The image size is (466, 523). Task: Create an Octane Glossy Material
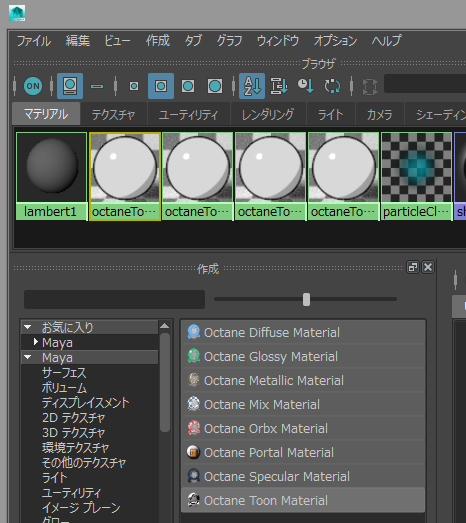tap(303, 357)
